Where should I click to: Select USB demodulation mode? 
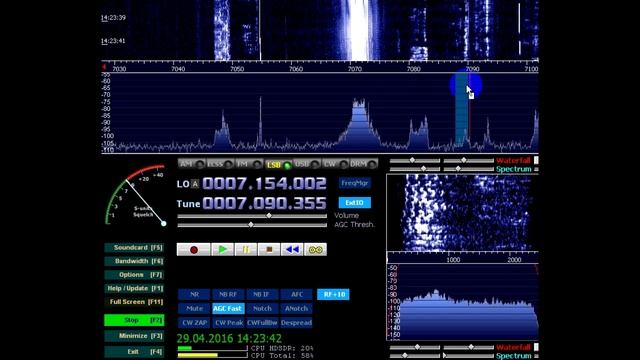click(307, 164)
